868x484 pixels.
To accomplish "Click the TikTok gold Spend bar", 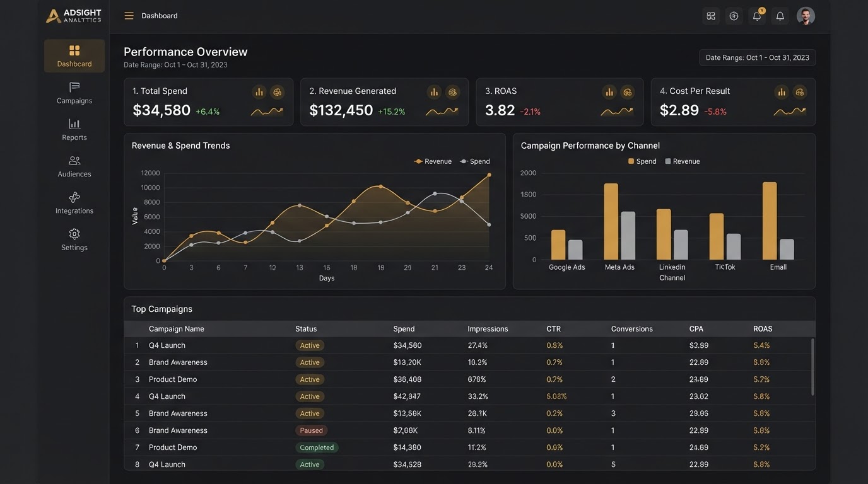I will point(717,236).
